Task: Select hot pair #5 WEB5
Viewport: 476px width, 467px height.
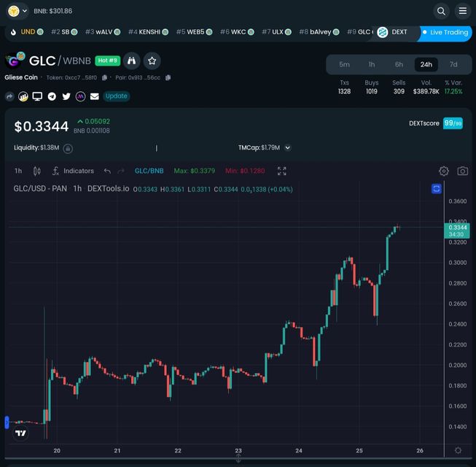Action: tap(194, 32)
